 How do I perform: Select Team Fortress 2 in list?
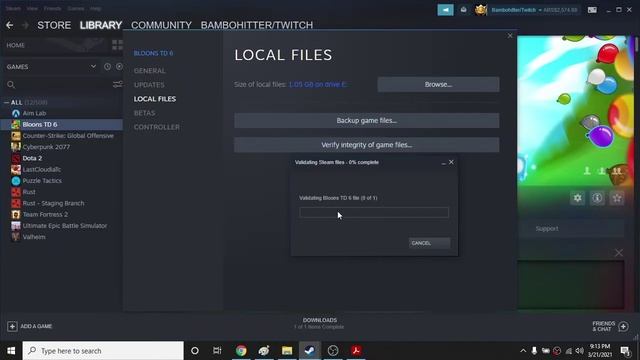click(45, 214)
